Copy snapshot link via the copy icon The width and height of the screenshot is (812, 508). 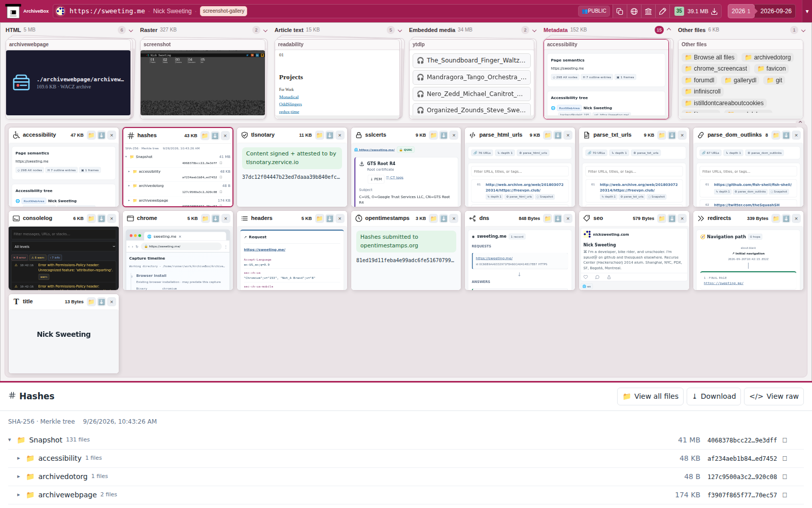click(620, 11)
